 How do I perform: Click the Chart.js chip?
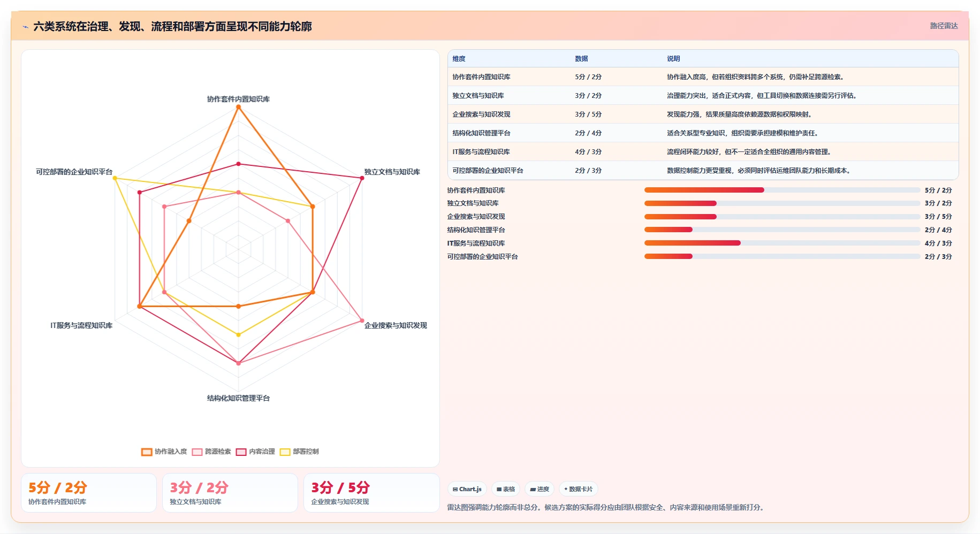coord(467,489)
